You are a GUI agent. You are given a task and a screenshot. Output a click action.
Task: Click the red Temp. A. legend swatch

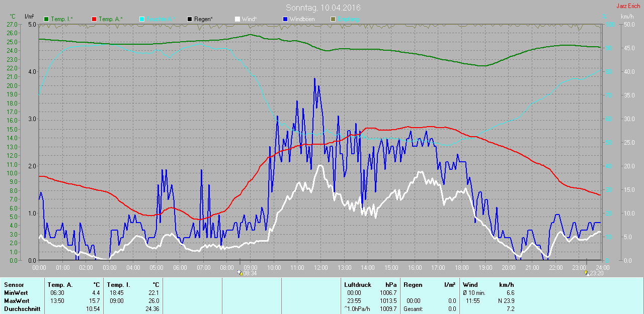(94, 19)
